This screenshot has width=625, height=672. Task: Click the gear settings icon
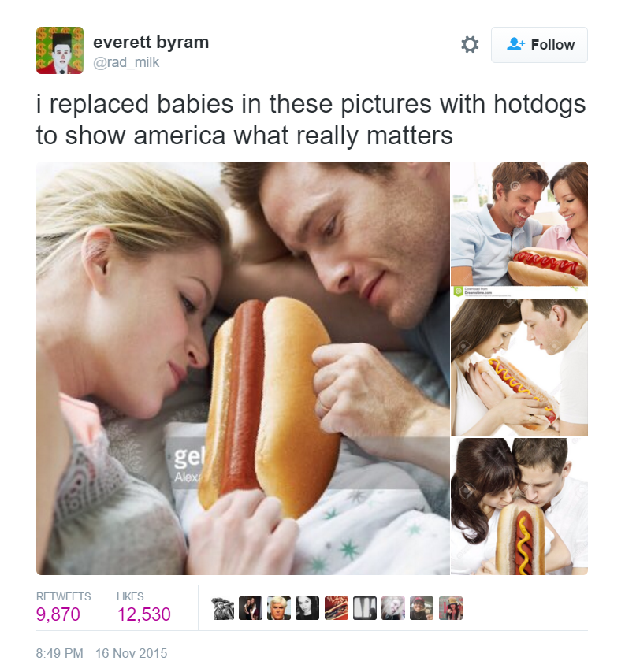click(x=470, y=45)
